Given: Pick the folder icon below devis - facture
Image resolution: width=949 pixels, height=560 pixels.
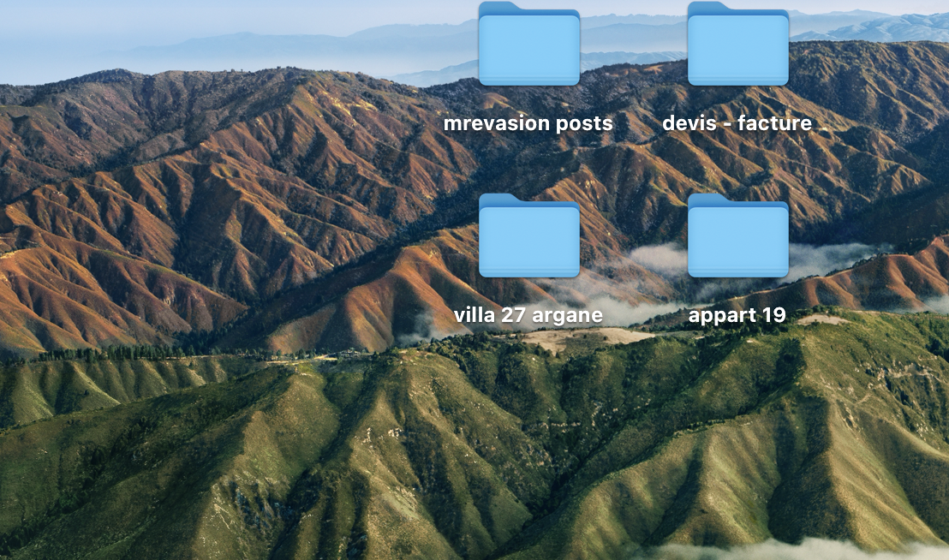Looking at the screenshot, I should 737,238.
